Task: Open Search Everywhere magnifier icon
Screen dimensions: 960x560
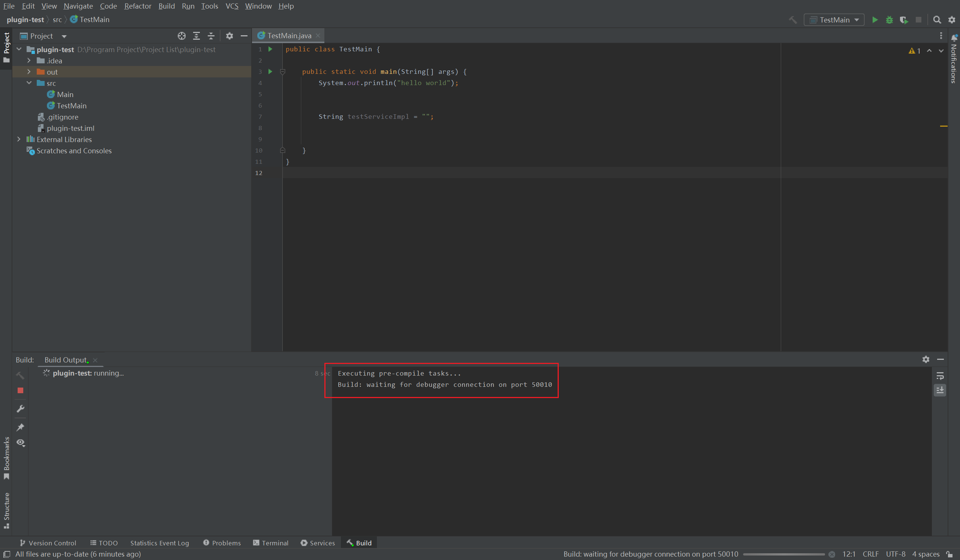Action: (x=937, y=20)
